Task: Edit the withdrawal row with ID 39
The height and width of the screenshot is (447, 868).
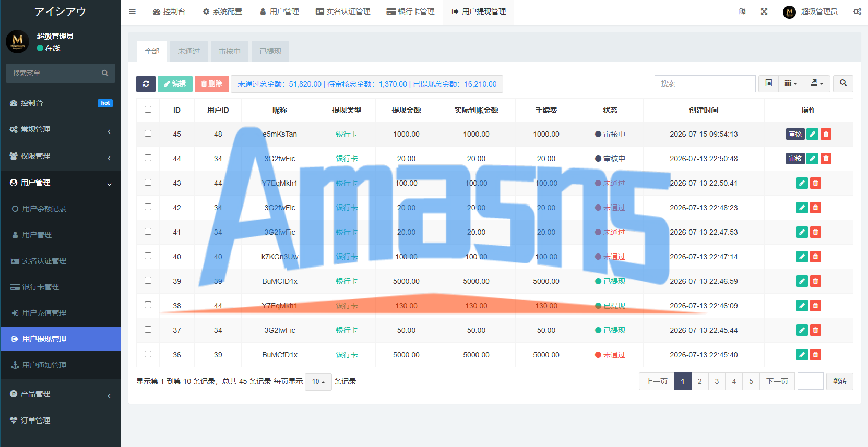Action: (x=802, y=281)
